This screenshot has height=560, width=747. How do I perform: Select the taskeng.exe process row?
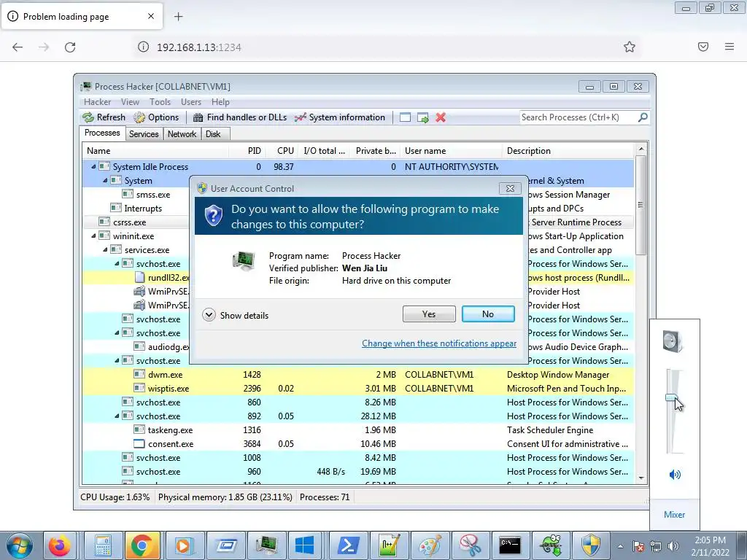(x=357, y=430)
